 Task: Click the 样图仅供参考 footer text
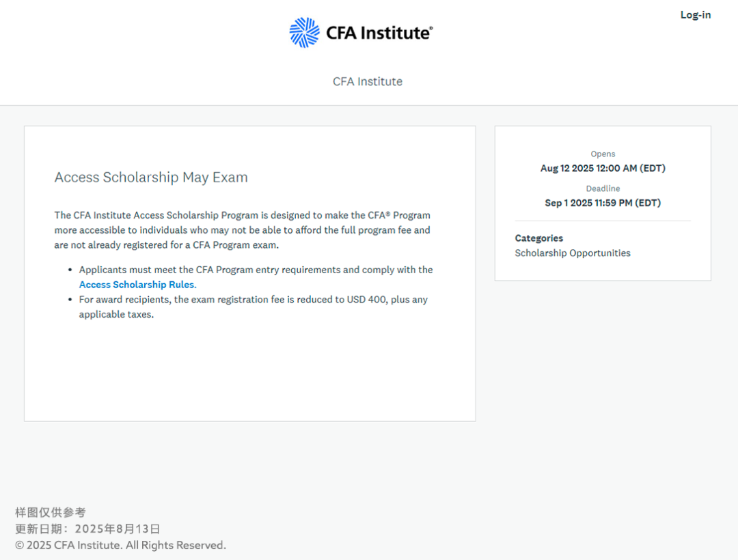click(x=52, y=512)
